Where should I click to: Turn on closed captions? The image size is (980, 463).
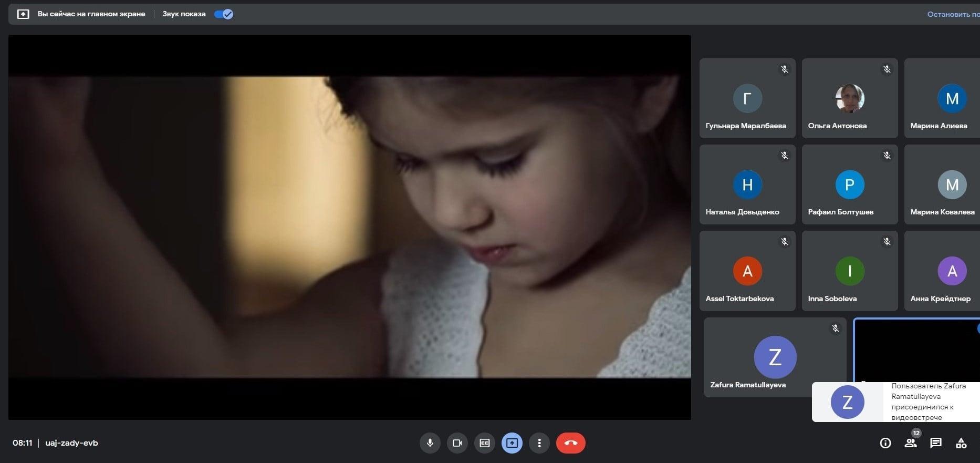tap(484, 443)
